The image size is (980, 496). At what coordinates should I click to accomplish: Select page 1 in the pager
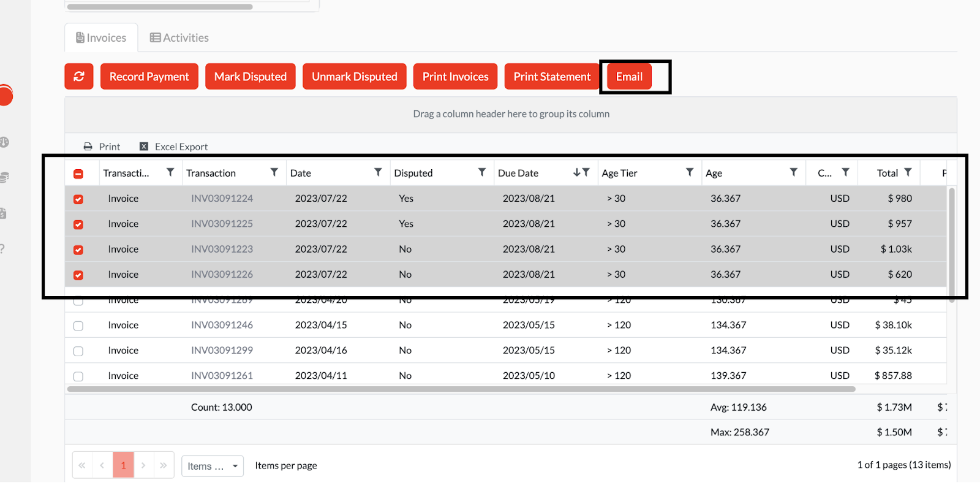[x=123, y=465]
